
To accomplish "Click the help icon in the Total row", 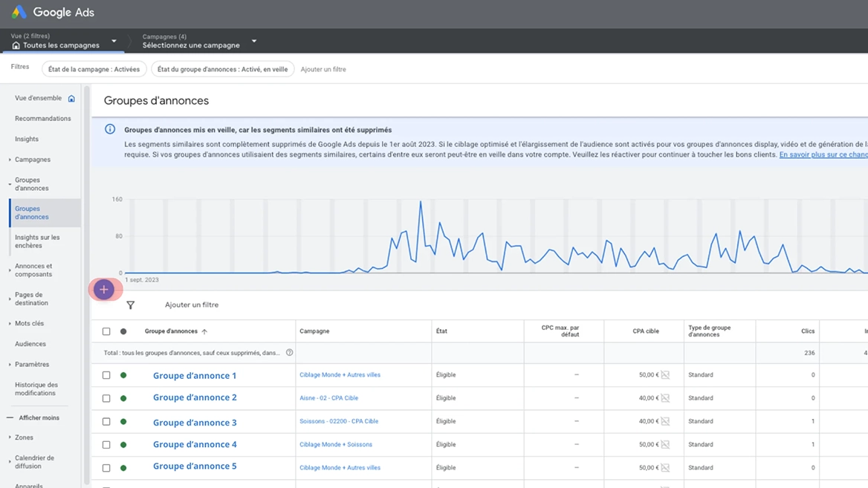I will pos(289,352).
